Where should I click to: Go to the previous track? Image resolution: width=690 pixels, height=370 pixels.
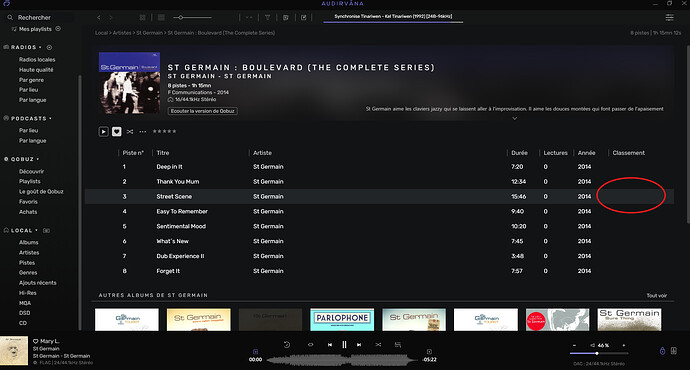(330, 344)
